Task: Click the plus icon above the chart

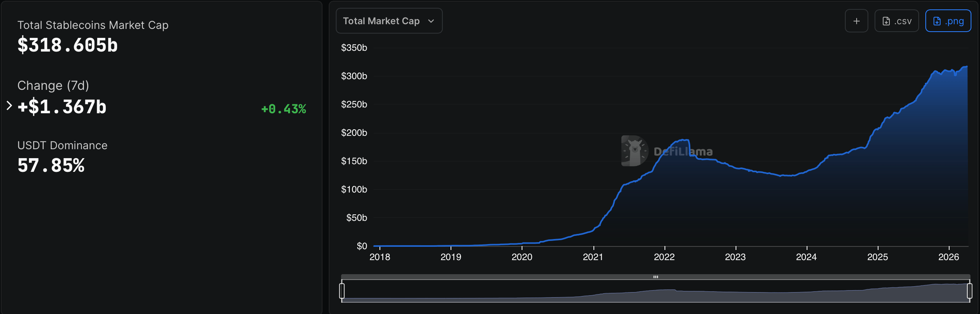Action: [x=856, y=21]
